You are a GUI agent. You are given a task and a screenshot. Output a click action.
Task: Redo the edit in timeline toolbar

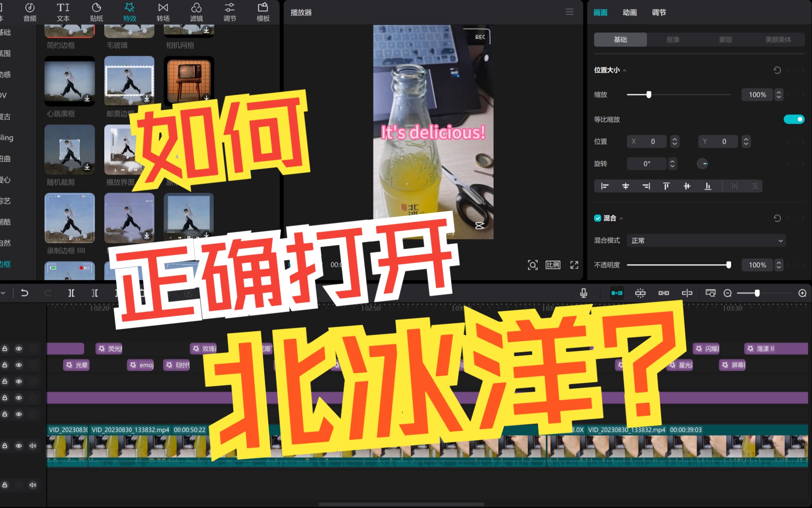tap(48, 293)
